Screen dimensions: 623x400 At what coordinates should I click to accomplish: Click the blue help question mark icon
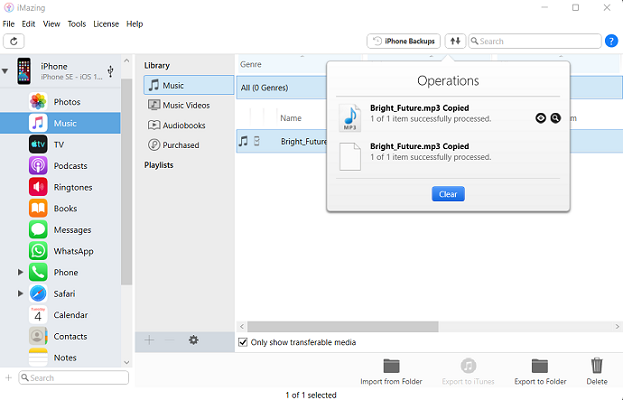(611, 41)
